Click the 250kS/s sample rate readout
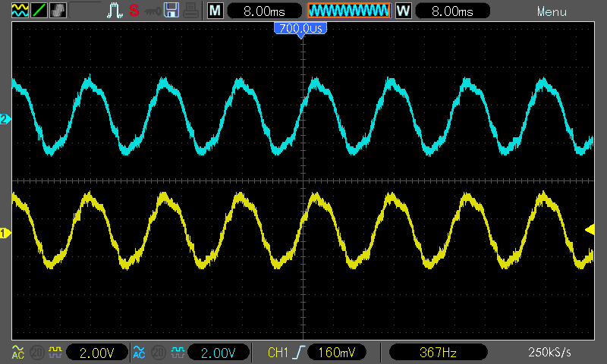Screen dimensions: 607x364 pyautogui.click(x=549, y=353)
